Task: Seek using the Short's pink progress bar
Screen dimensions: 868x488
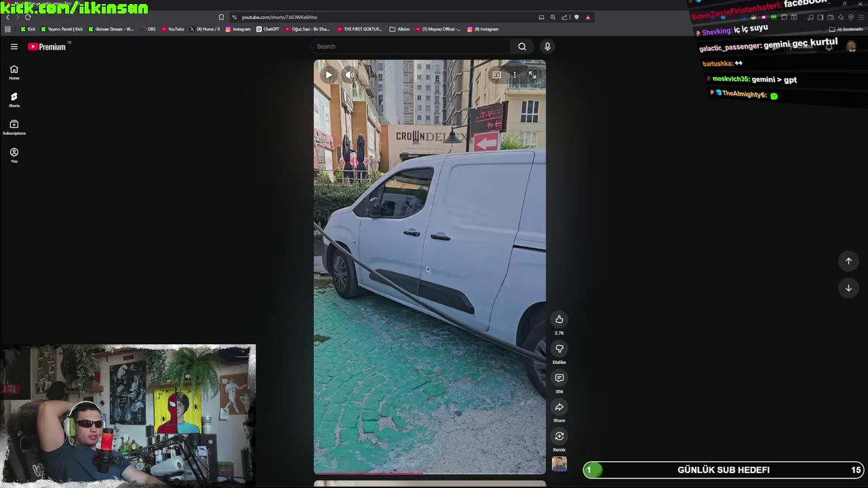Action: (x=429, y=473)
